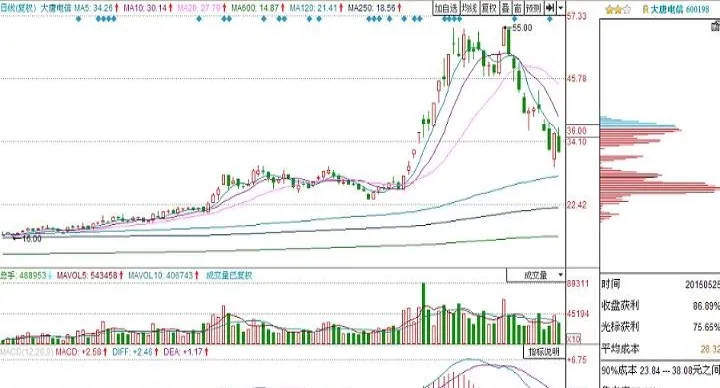Click the 窗 window button

[518, 8]
